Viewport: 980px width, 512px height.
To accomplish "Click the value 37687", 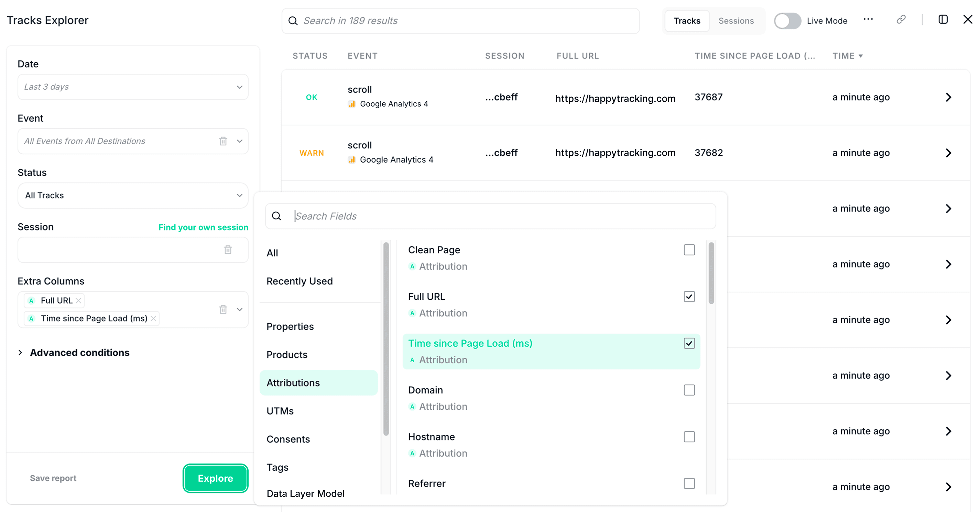I will (x=708, y=97).
